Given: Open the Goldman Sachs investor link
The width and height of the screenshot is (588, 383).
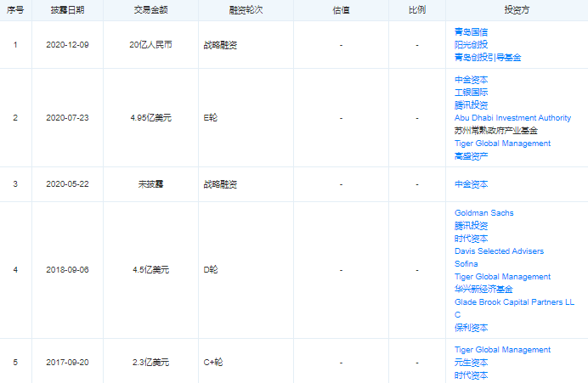Looking at the screenshot, I should (x=483, y=213).
